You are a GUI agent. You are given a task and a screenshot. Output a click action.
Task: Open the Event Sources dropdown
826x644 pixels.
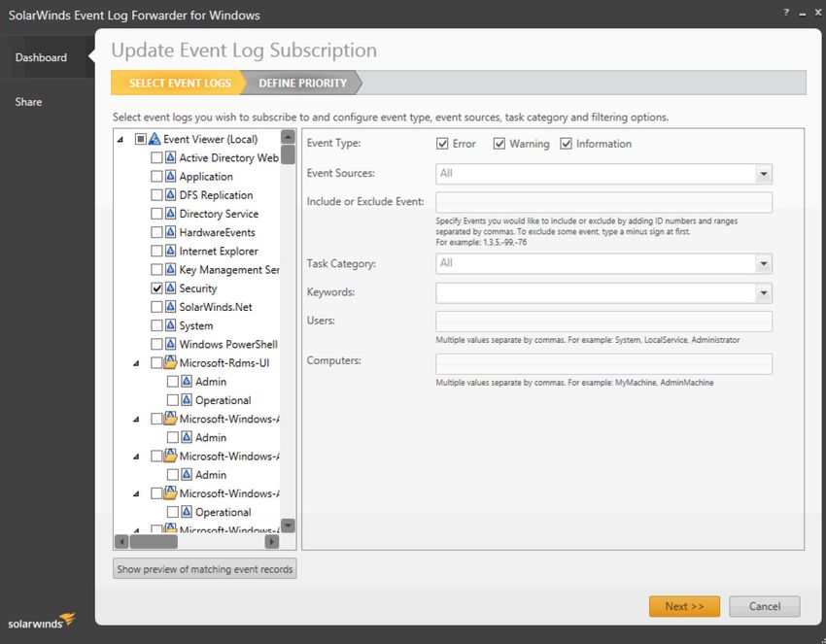tap(763, 174)
